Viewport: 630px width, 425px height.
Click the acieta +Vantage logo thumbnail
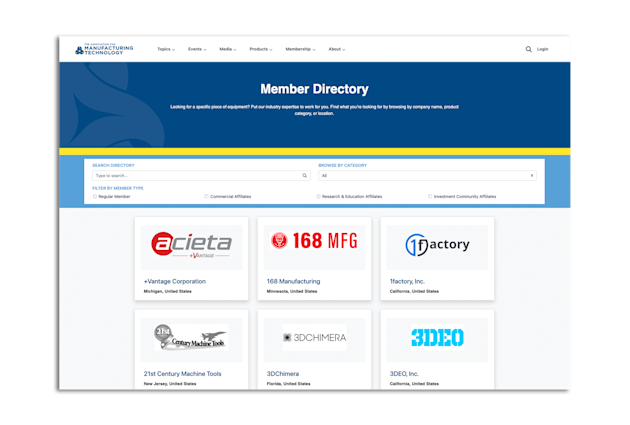coord(191,245)
